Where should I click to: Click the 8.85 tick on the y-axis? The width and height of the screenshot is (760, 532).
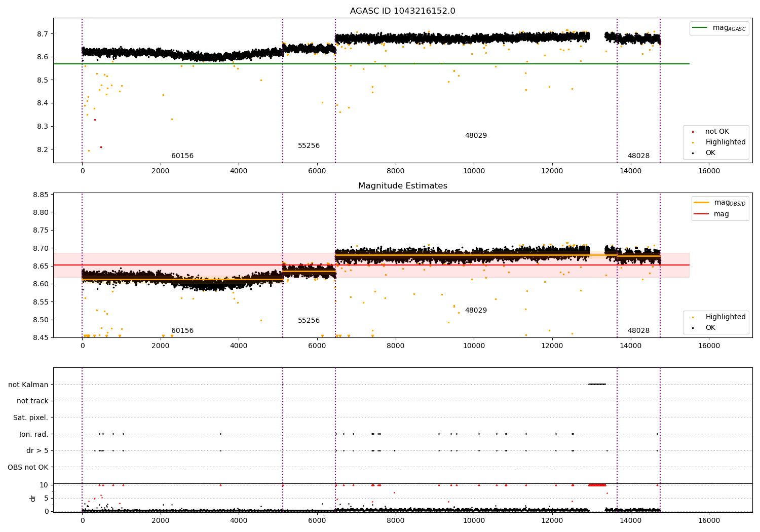point(41,195)
